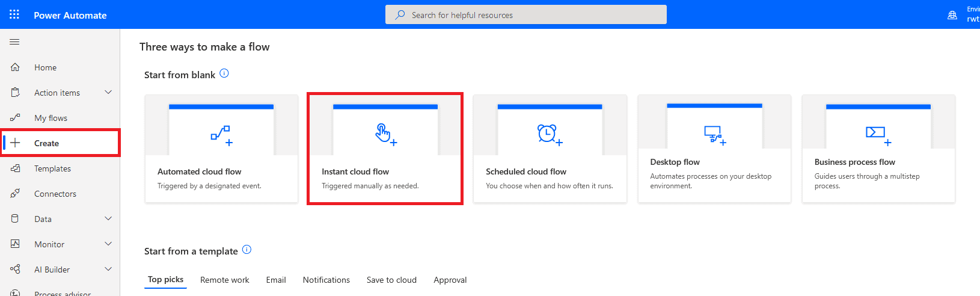The width and height of the screenshot is (980, 296).
Task: Collapse the navigation hamburger menu
Action: [14, 42]
